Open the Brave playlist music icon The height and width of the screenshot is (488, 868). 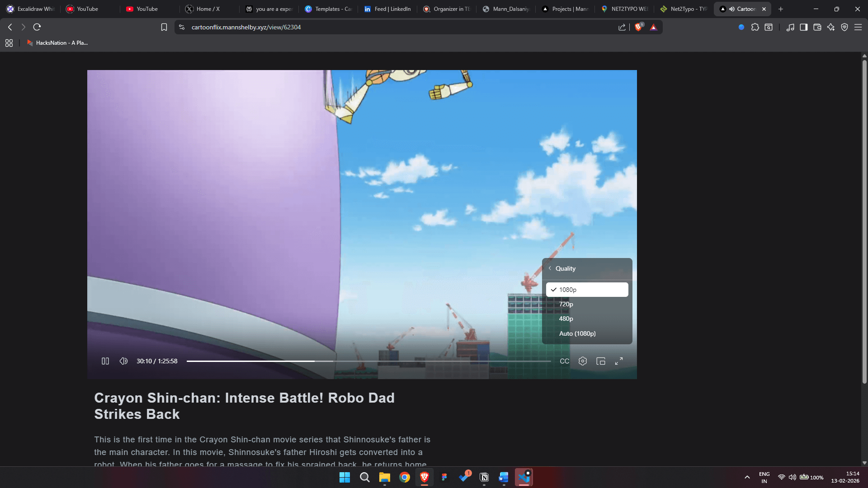pyautogui.click(x=790, y=27)
